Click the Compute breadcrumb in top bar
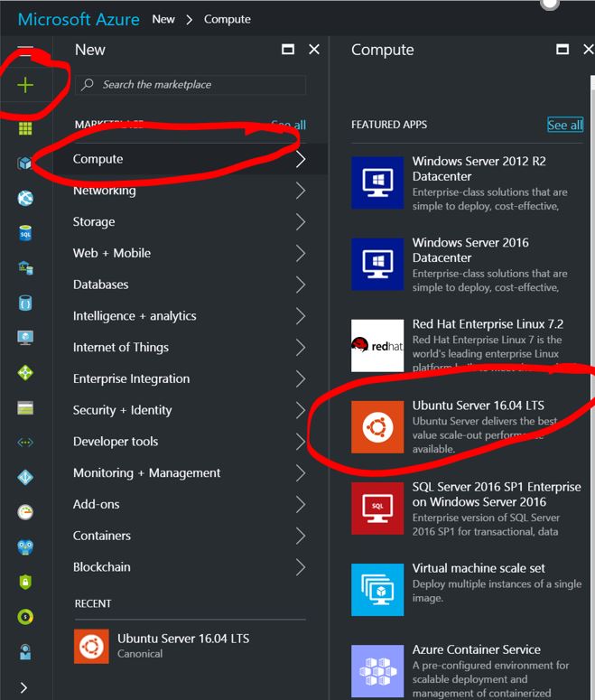Screen dimensions: 595x700 [228, 19]
